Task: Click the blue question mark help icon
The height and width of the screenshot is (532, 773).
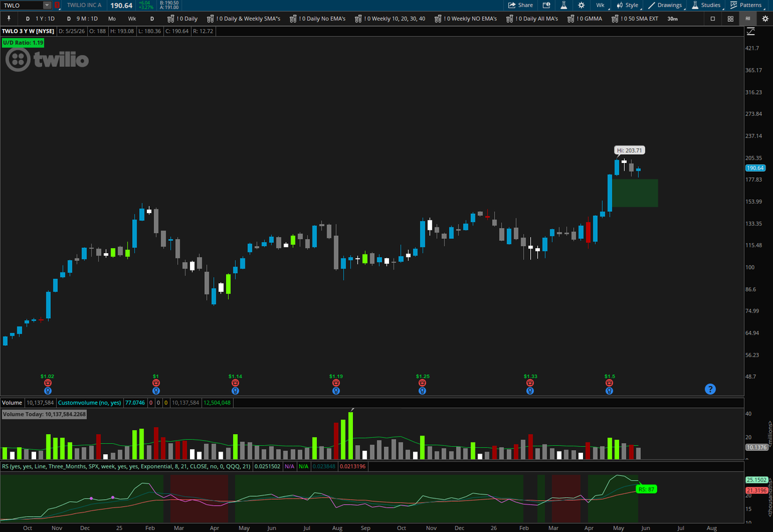Action: pyautogui.click(x=710, y=389)
